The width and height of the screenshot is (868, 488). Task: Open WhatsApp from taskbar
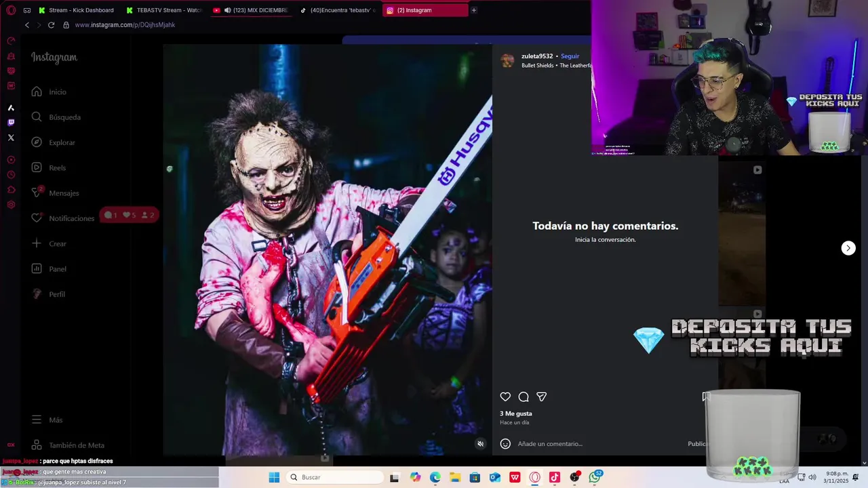tap(595, 477)
